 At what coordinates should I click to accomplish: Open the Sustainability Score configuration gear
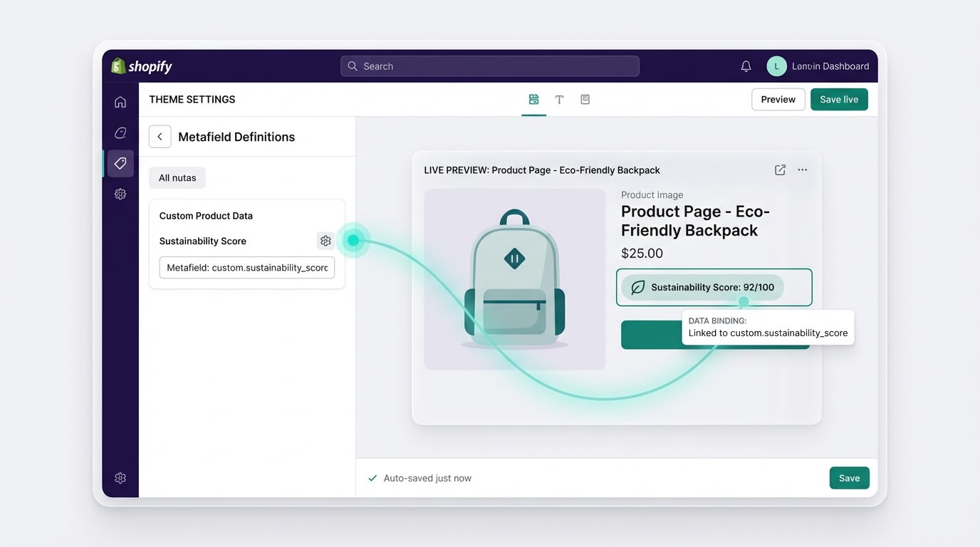point(325,241)
